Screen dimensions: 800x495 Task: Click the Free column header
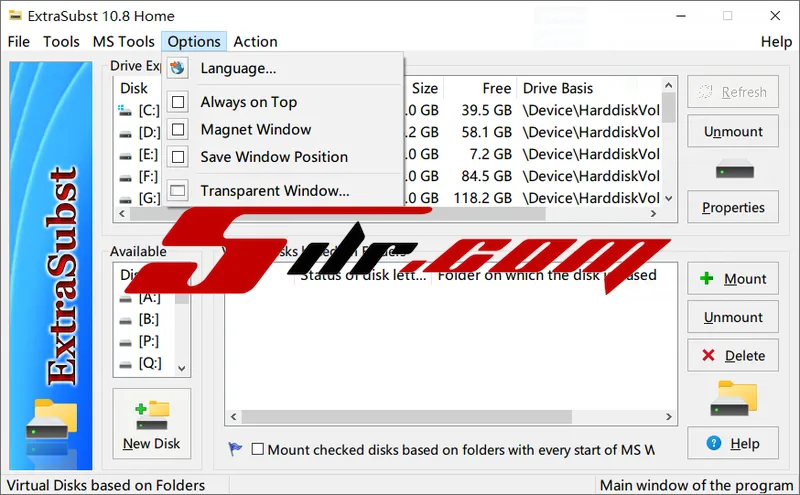(x=496, y=88)
